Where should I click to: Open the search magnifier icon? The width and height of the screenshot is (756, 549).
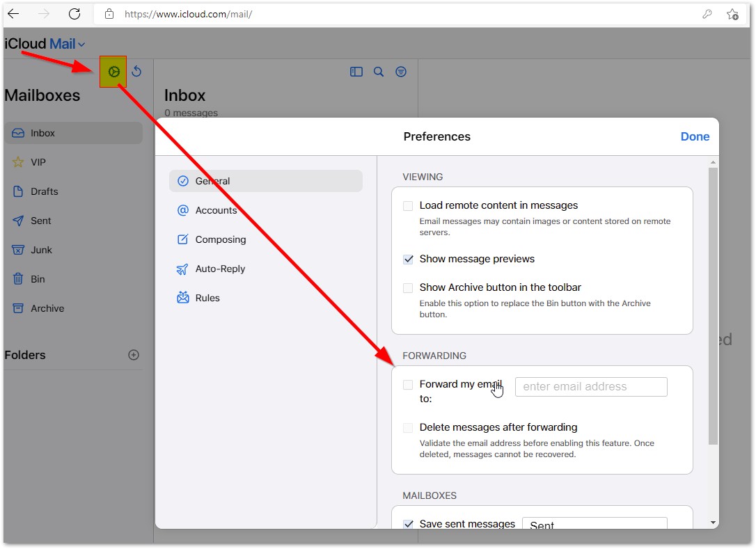(379, 72)
